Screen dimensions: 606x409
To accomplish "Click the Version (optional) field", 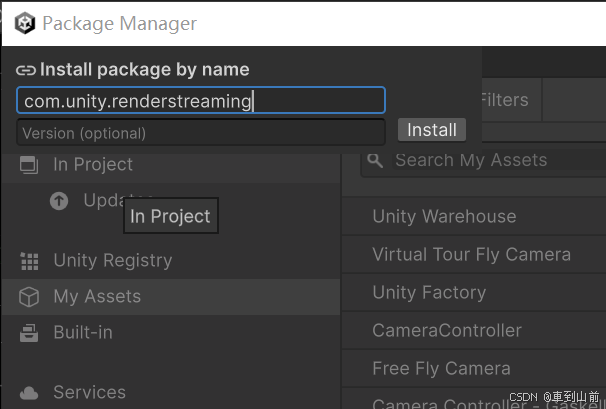I will click(x=200, y=132).
